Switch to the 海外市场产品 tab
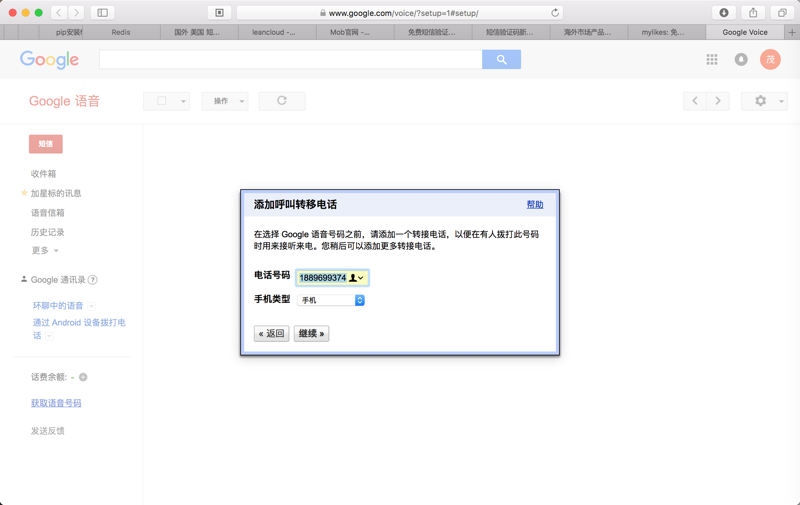 coord(589,32)
